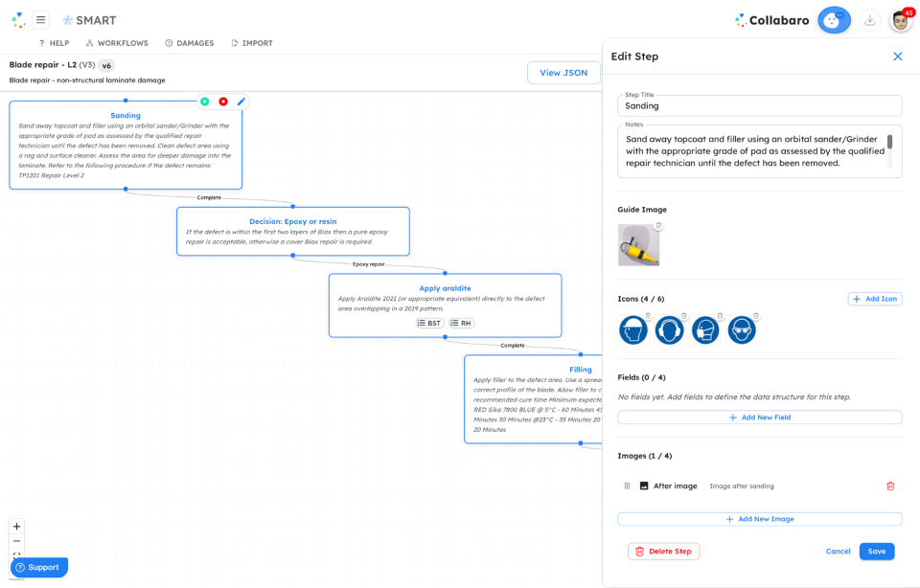Screen dimensions: 920x588
Task: Save the edited step
Action: pos(876,552)
